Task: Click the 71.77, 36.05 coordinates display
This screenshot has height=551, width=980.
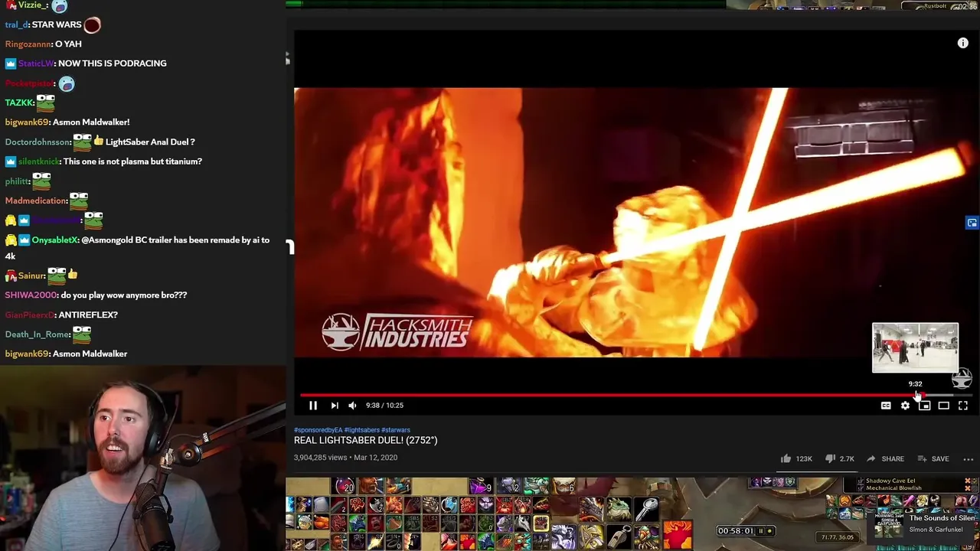Action: pyautogui.click(x=837, y=537)
